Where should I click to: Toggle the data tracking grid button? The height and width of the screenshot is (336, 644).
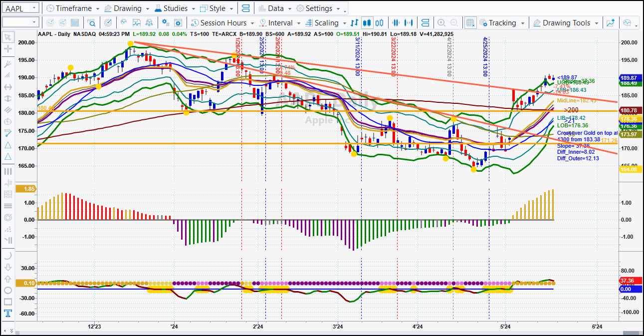(470, 23)
